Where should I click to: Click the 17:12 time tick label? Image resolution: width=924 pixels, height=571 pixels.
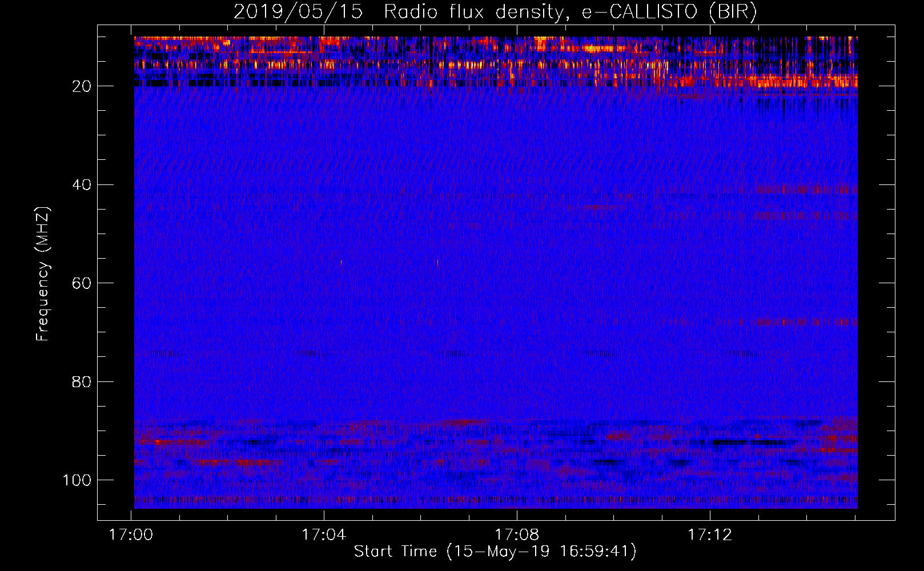coord(710,535)
